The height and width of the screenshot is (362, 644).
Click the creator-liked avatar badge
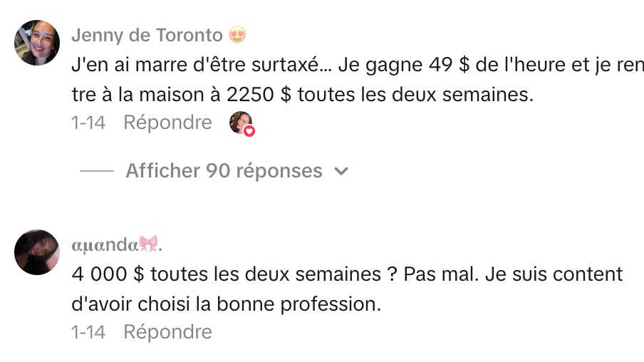(x=241, y=123)
